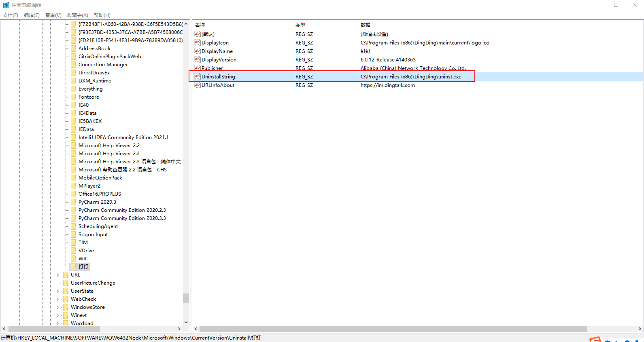Click the folder icon of MPlayer2
Image resolution: width=644 pixels, height=342 pixels.
pyautogui.click(x=73, y=186)
